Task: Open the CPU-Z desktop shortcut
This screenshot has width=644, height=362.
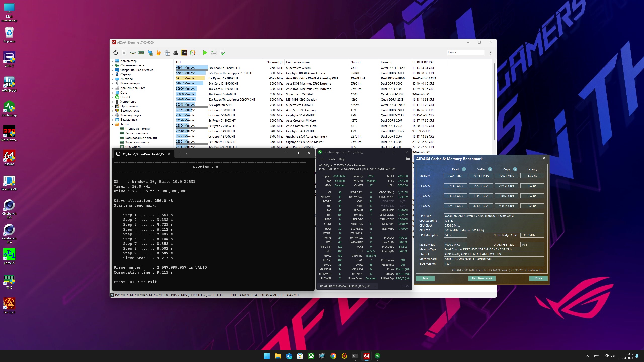Action: click(9, 59)
